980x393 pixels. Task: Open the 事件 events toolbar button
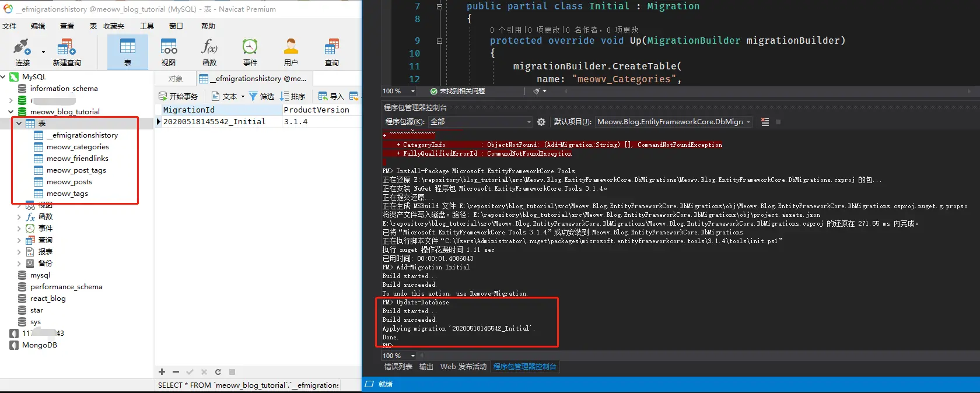[x=250, y=52]
